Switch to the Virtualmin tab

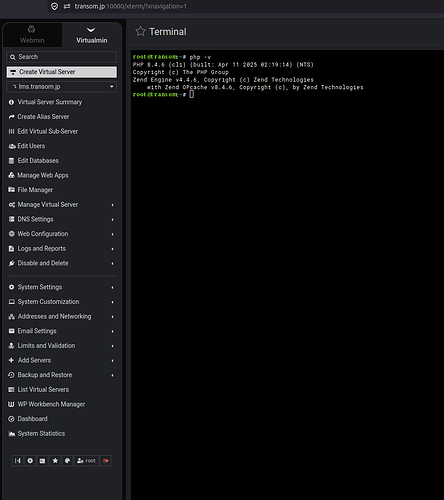pos(92,35)
